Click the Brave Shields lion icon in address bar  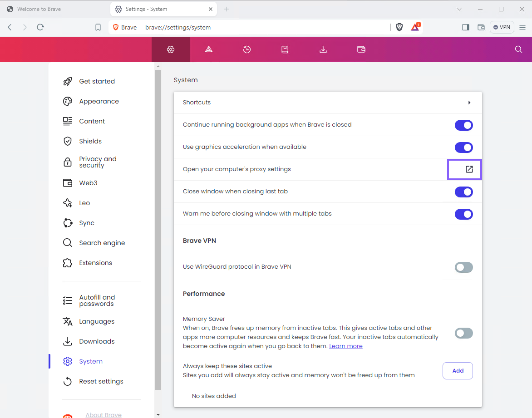pyautogui.click(x=399, y=27)
